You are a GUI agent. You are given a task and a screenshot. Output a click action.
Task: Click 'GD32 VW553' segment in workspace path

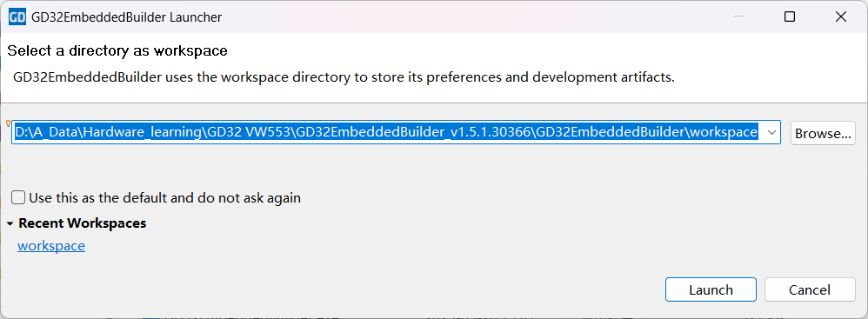pyautogui.click(x=251, y=133)
